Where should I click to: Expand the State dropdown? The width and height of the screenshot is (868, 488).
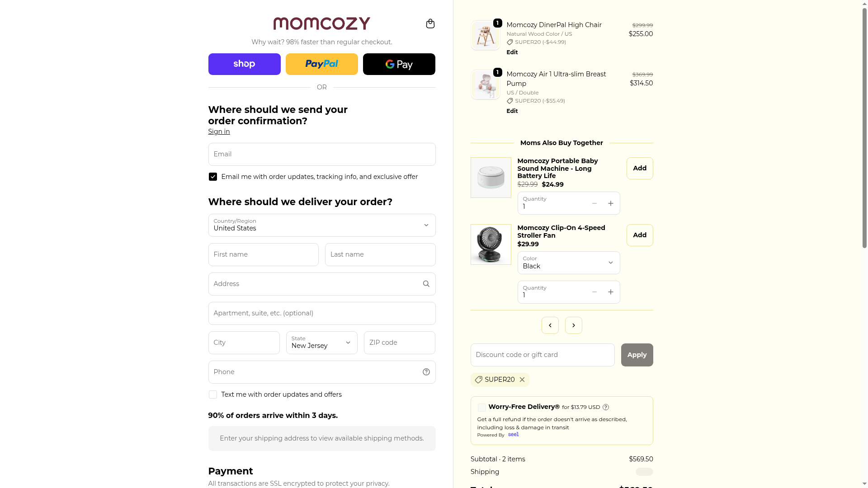[x=321, y=343]
